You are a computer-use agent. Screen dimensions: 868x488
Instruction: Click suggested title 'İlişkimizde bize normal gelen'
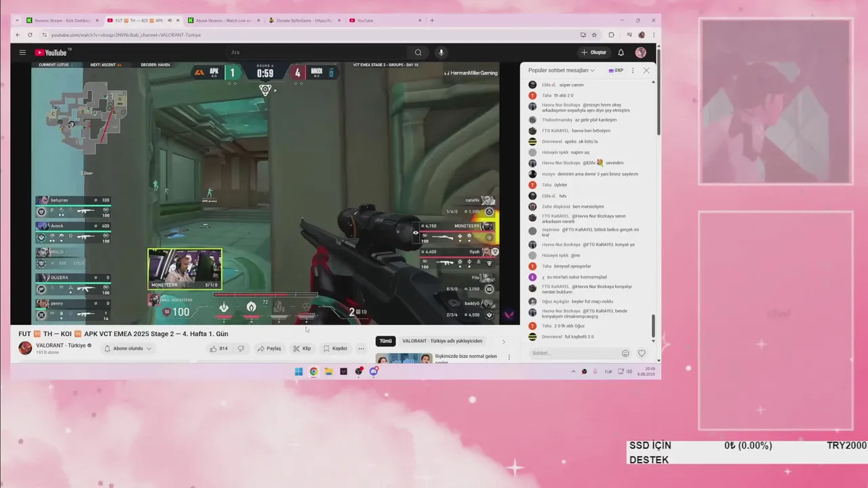tap(466, 356)
